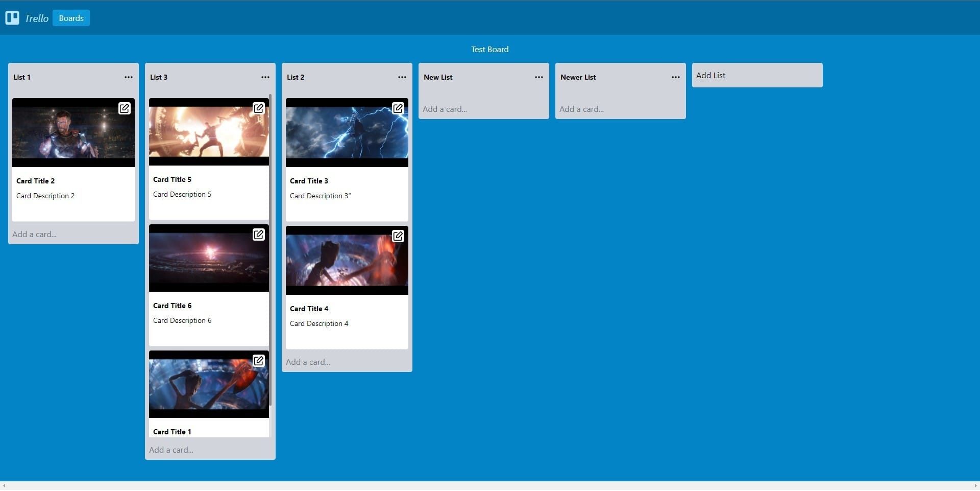The image size is (980, 491).
Task: Open the Boards page
Action: click(70, 18)
